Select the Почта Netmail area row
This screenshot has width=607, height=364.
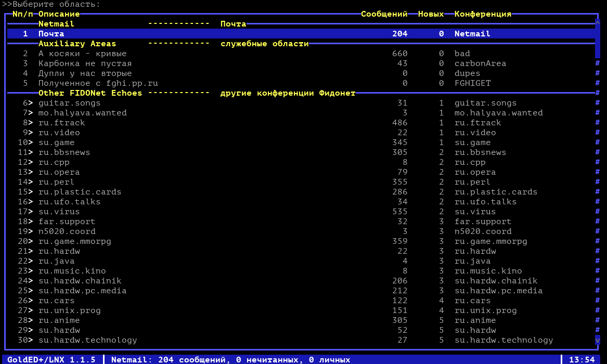[x=301, y=34]
